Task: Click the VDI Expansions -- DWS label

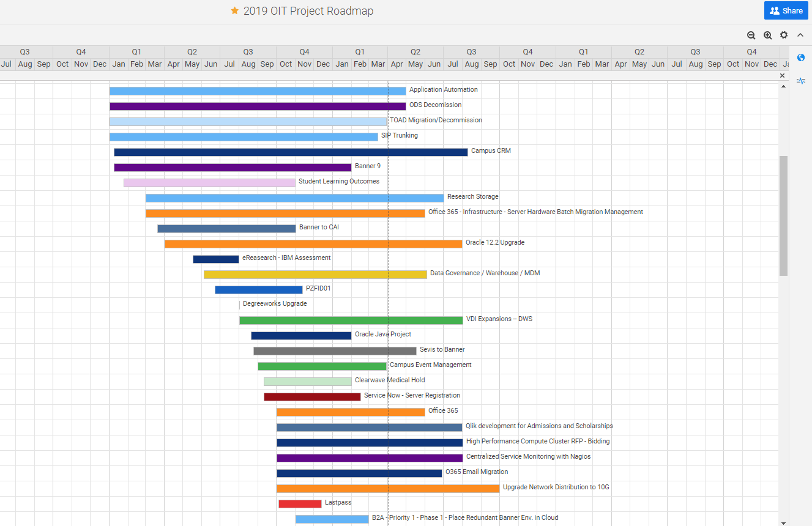Action: pyautogui.click(x=499, y=319)
